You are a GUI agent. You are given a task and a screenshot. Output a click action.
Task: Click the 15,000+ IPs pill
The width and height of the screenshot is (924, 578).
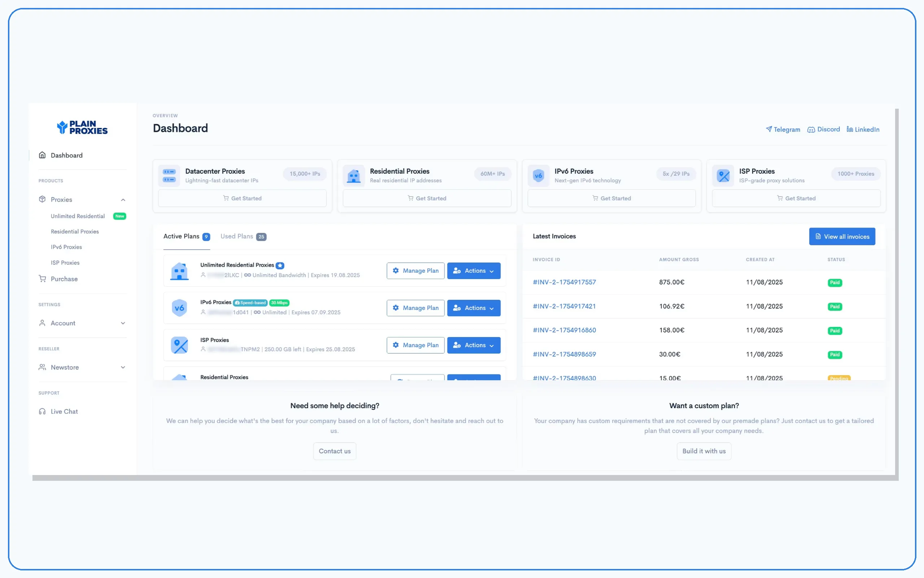click(x=305, y=173)
